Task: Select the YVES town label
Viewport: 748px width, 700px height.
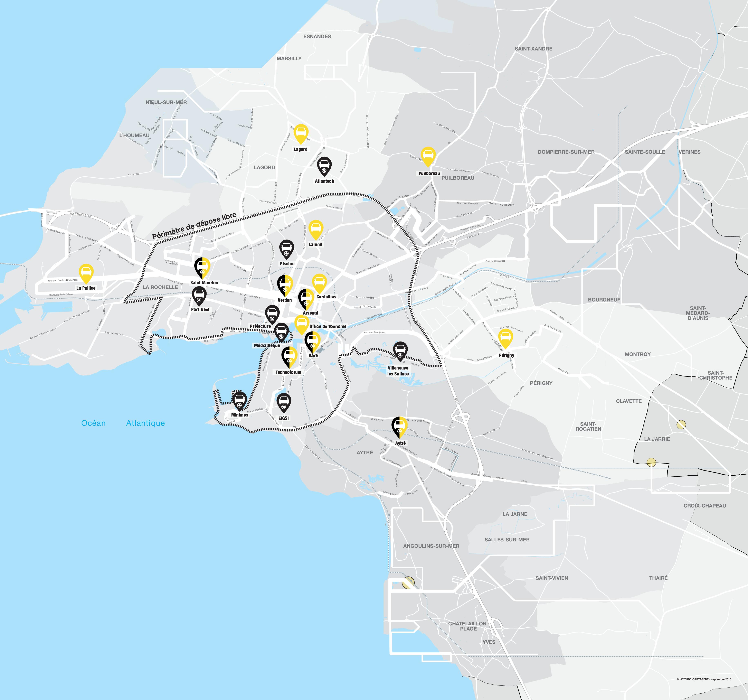Action: [x=489, y=642]
